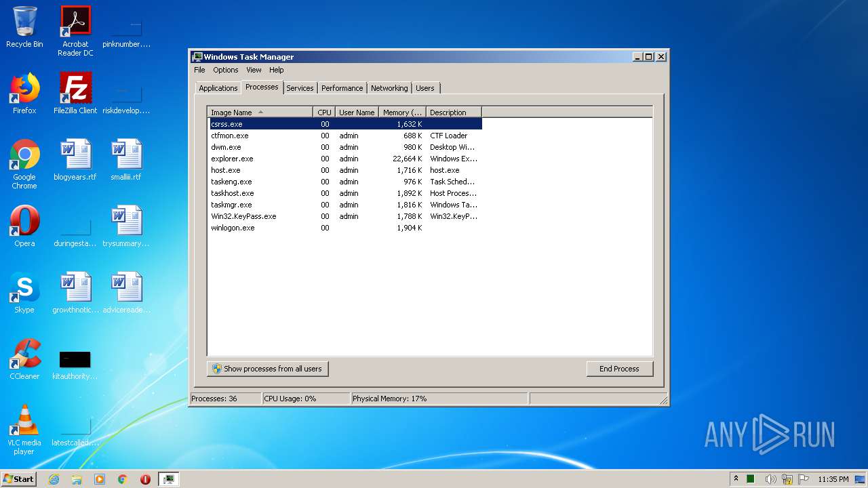Sort by Description column header
The height and width of the screenshot is (488, 868).
pos(454,113)
